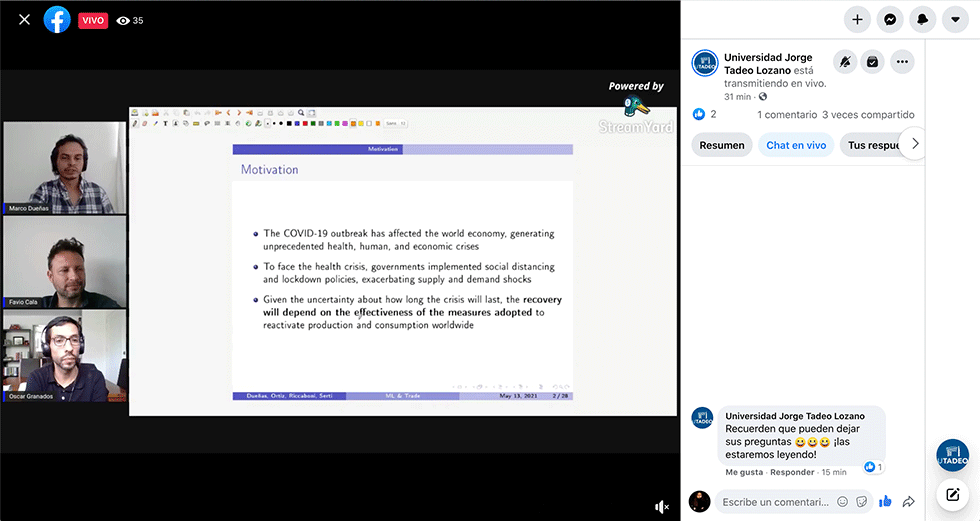Image resolution: width=980 pixels, height=521 pixels.
Task: Click the plus Create button
Action: (x=857, y=19)
